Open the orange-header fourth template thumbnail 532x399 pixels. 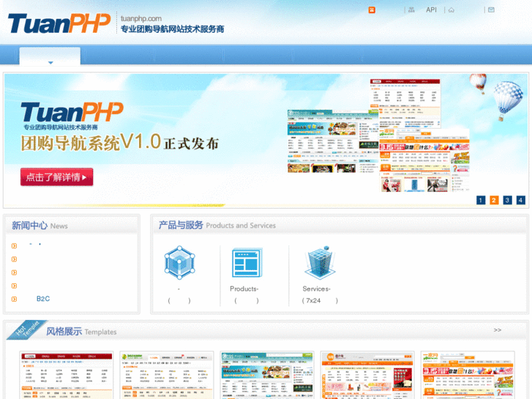coord(367,376)
